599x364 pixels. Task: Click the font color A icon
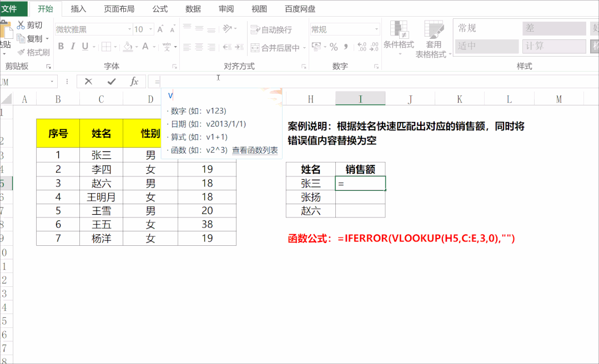(x=145, y=47)
